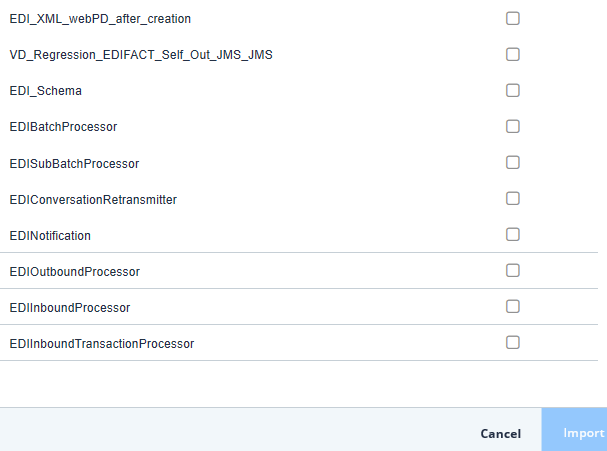Tick checkbox for VD_Regression_EDIFACT_Self_Out_JMS_JMS
The image size is (607, 451).
(x=513, y=54)
